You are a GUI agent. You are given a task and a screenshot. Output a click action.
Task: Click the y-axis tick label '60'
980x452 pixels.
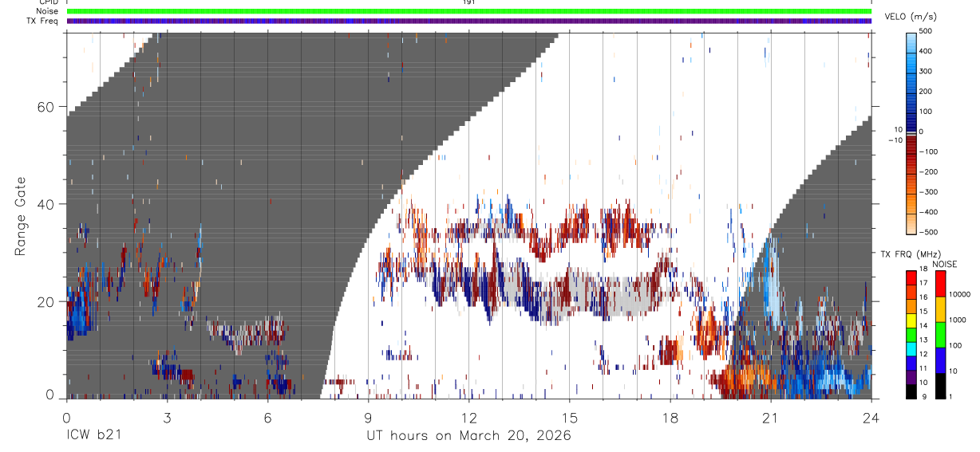coord(47,107)
